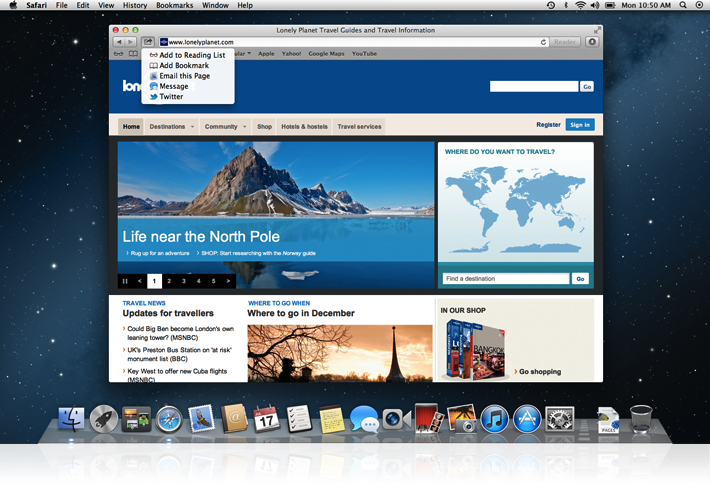Click the Lonely Planet header search field
The width and height of the screenshot is (710, 484).
pyautogui.click(x=534, y=86)
